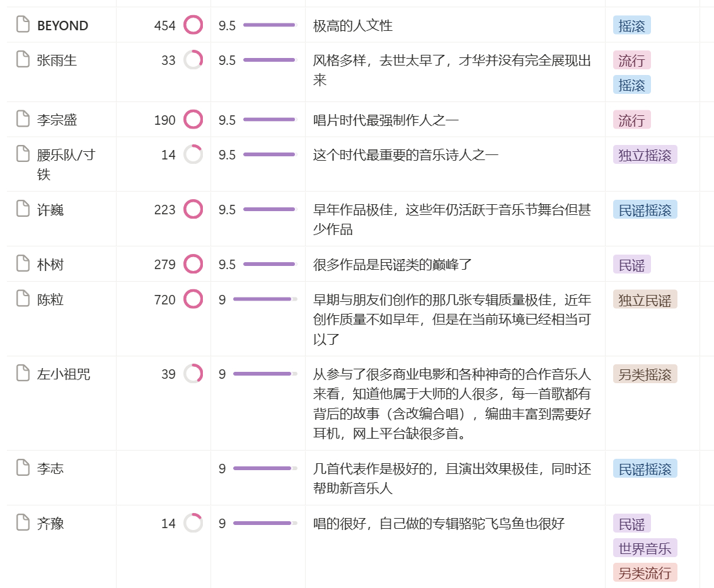Click the 这个时代最重要的音乐诗人之一 comment

[406, 155]
